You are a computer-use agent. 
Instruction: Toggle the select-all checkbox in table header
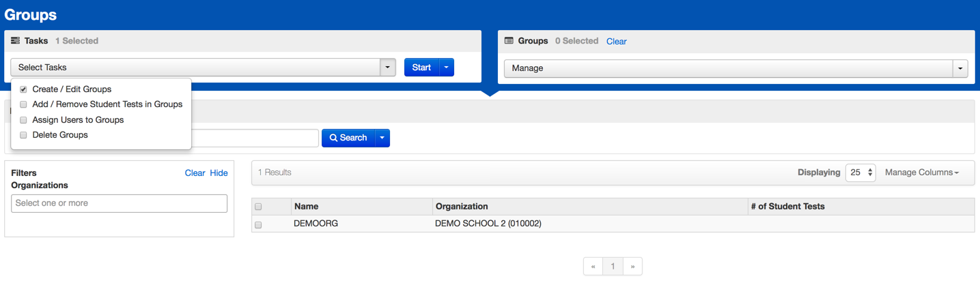click(258, 207)
